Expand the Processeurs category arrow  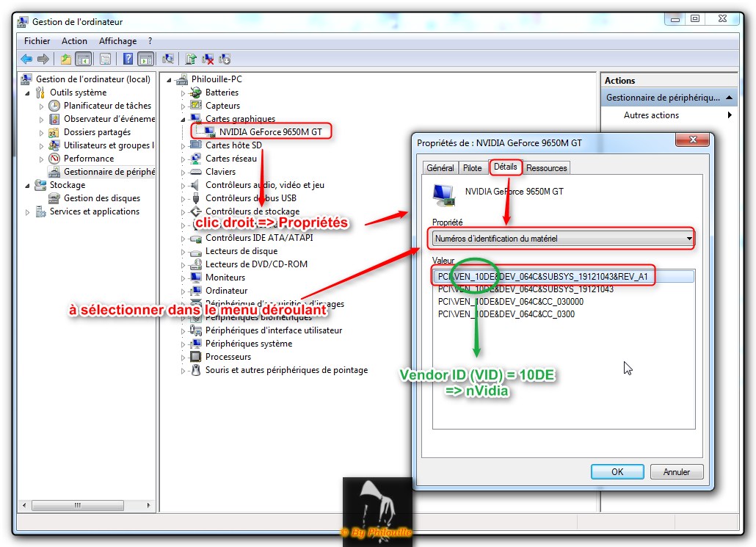click(x=183, y=358)
